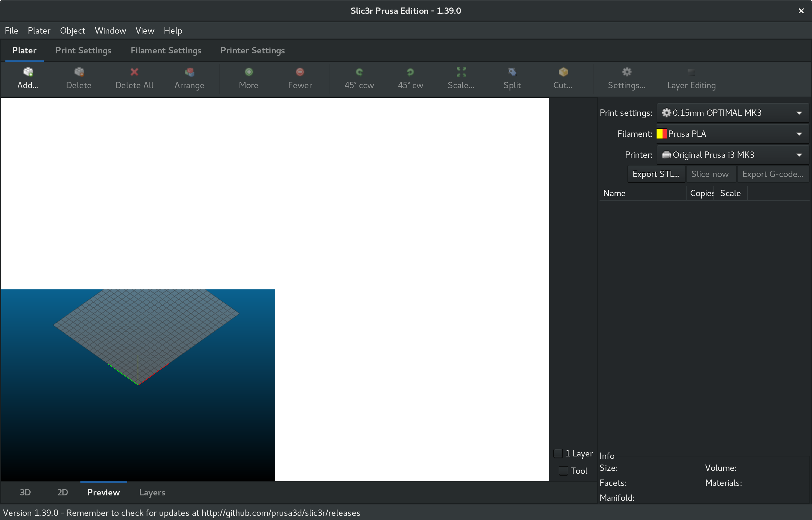Click the printer icon beside Original Prusa i3 MK3
This screenshot has height=520, width=812.
point(666,155)
